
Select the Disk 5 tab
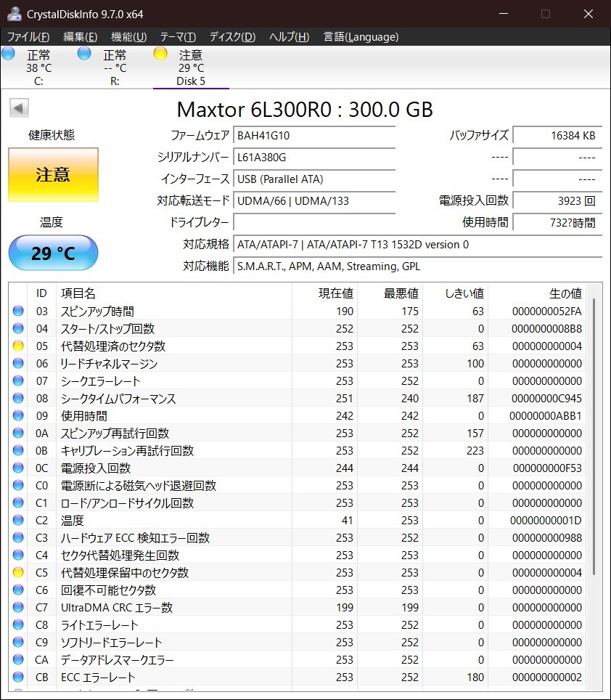(191, 68)
